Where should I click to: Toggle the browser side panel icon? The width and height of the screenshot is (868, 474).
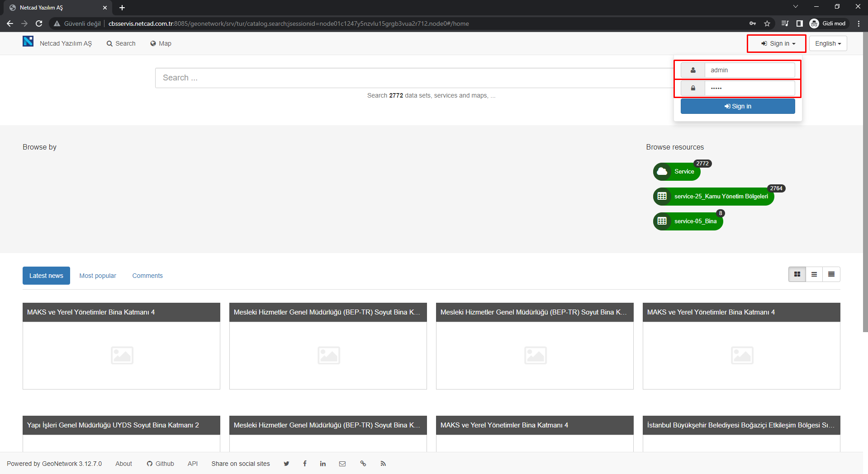tap(799, 23)
